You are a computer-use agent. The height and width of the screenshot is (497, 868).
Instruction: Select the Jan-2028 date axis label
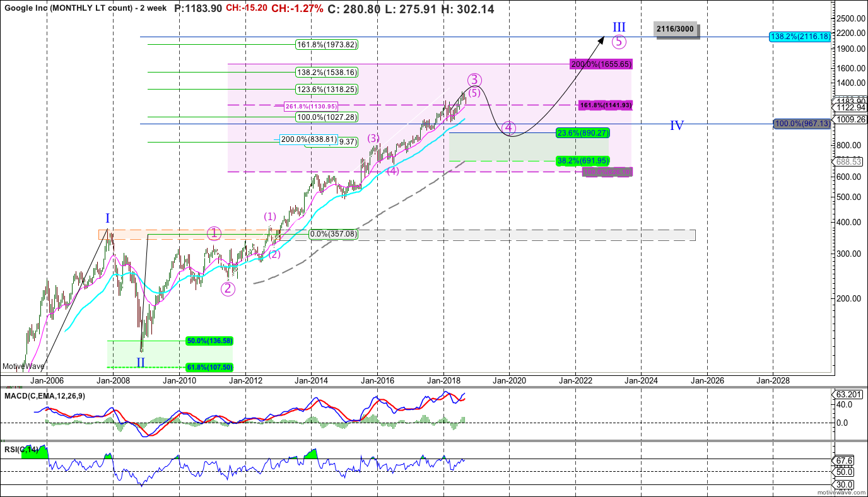(x=773, y=380)
